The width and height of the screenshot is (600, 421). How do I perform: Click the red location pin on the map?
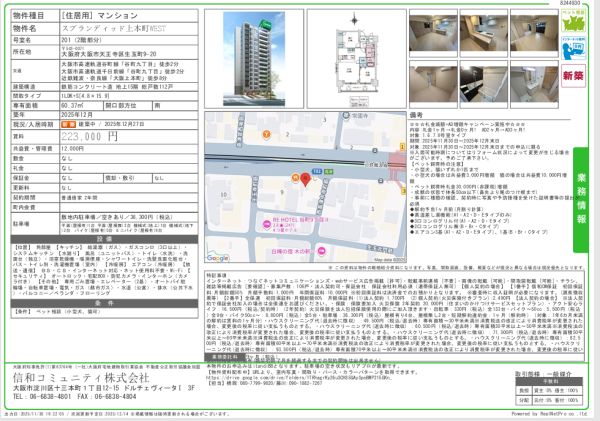click(x=305, y=179)
